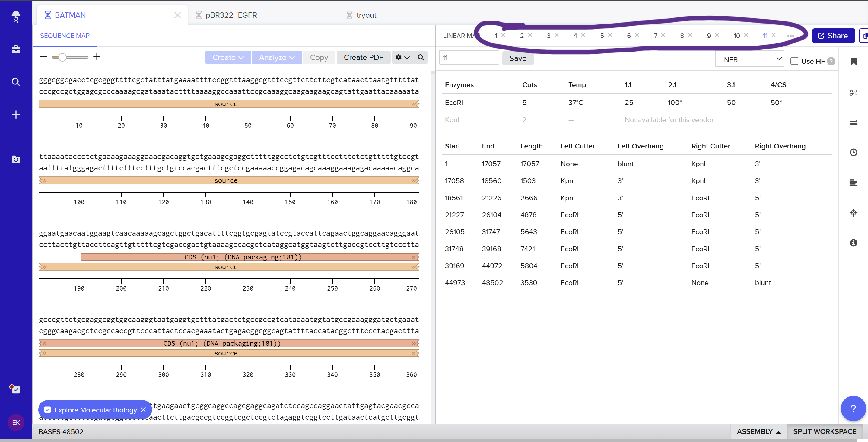The image size is (868, 442).
Task: Click the history clock icon
Action: click(853, 152)
